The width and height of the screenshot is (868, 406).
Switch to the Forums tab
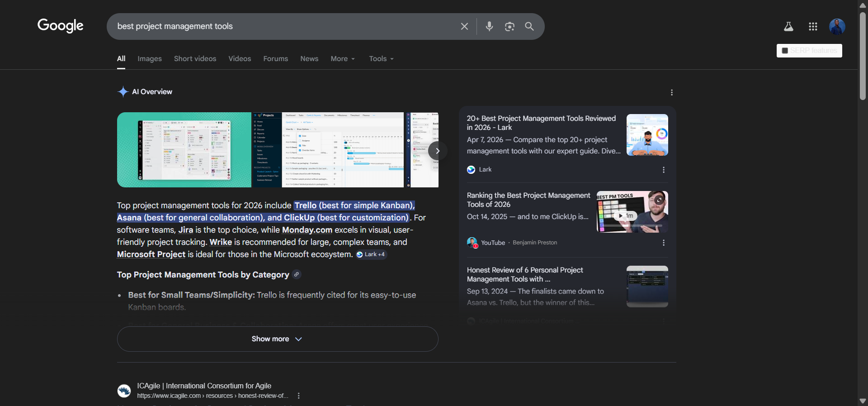click(x=276, y=59)
